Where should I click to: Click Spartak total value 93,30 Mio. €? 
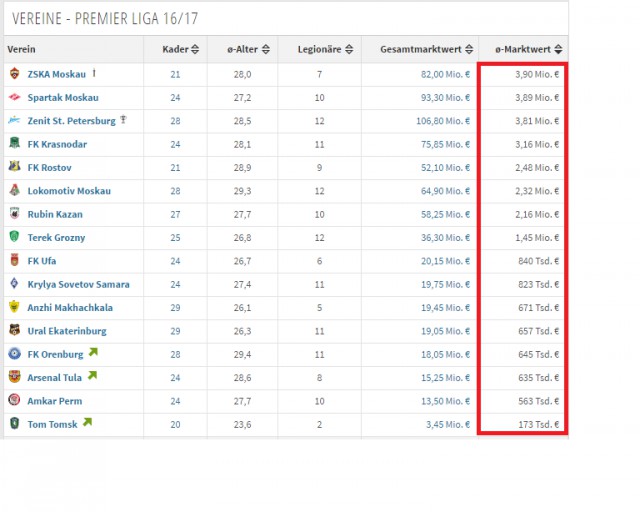click(445, 98)
